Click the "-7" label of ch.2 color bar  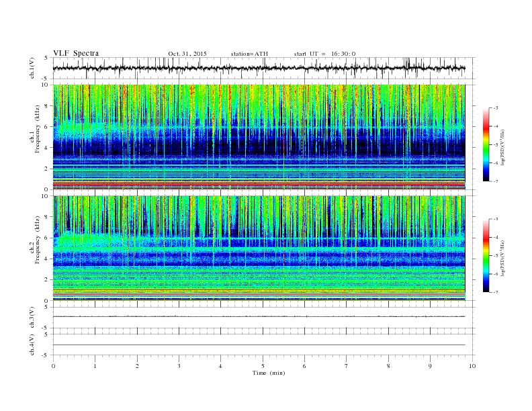[x=496, y=292]
